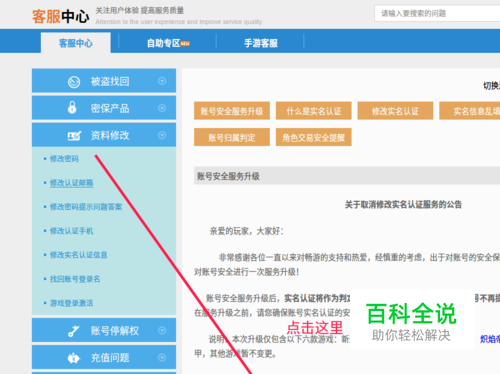500x374 pixels.
Task: Click the 亲爱的玩家,大家好 greeting text
Action: click(246, 231)
